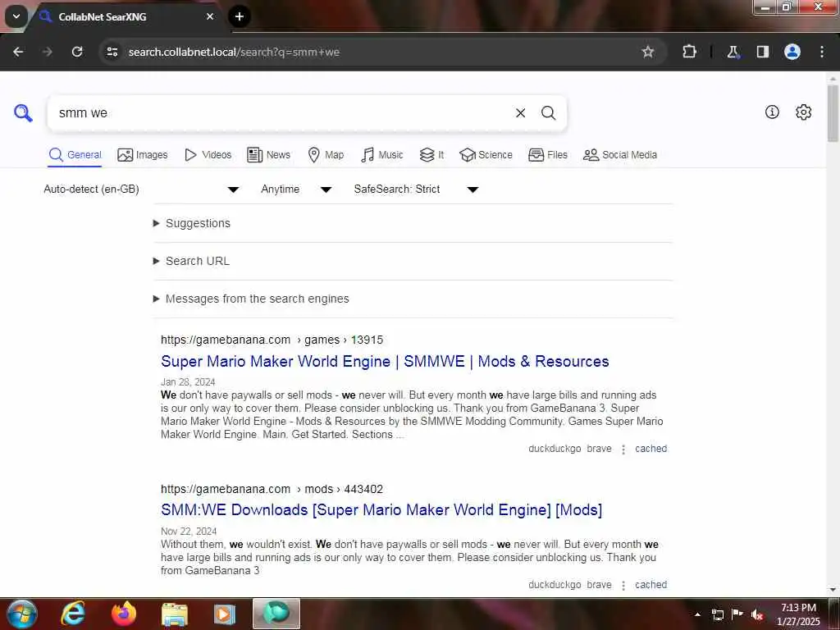Open first result's three-dot options

[x=623, y=450]
